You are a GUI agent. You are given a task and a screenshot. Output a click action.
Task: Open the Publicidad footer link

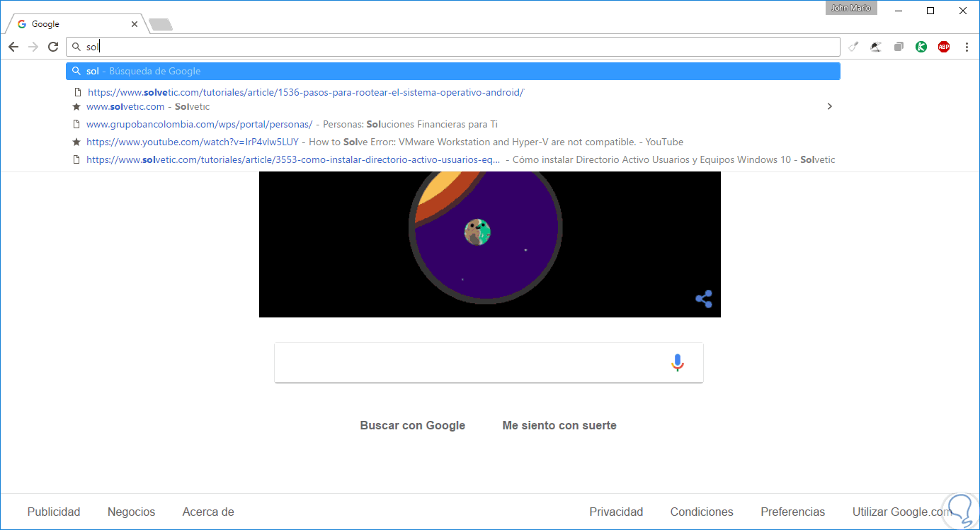(54, 512)
